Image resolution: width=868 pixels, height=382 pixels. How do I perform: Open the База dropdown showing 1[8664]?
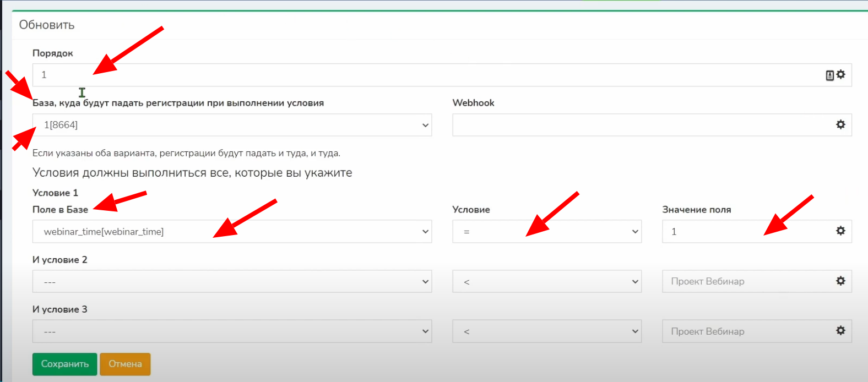tap(232, 125)
